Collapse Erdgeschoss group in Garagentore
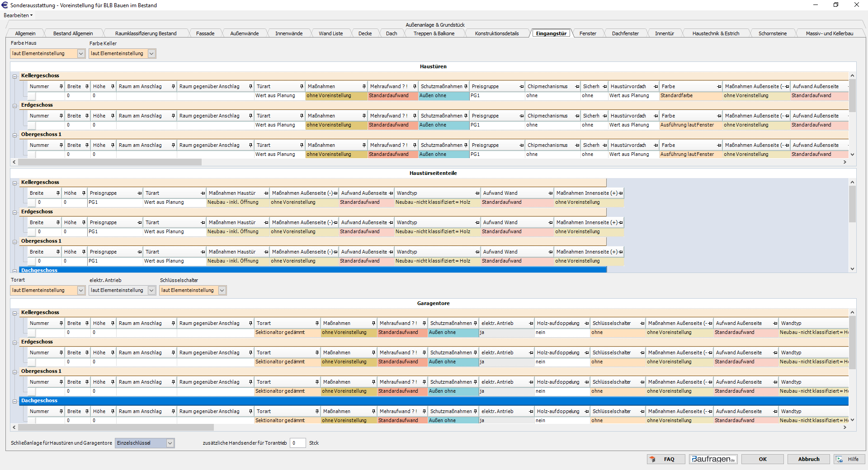Image resolution: width=868 pixels, height=470 pixels. click(15, 343)
